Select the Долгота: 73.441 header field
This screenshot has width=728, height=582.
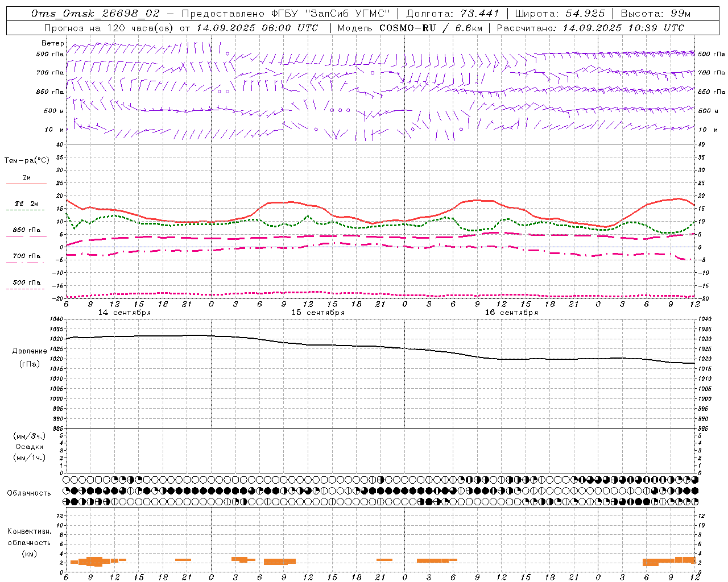tap(453, 14)
